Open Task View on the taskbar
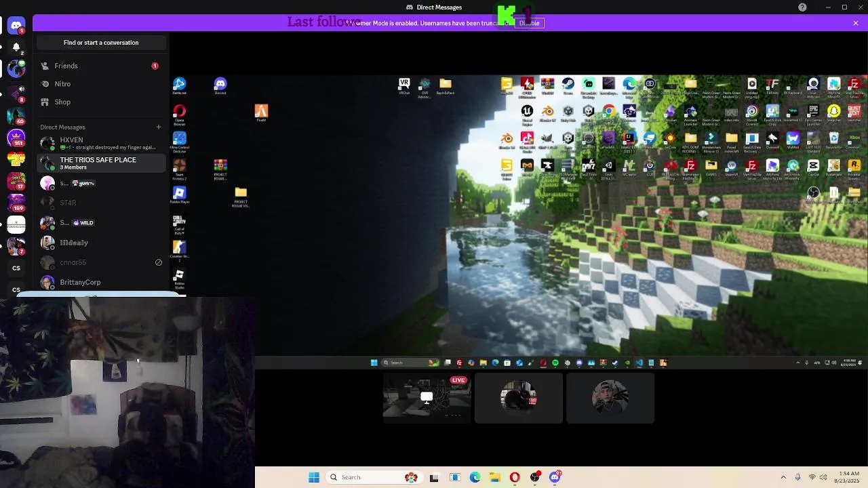Image resolution: width=868 pixels, height=488 pixels. (434, 477)
